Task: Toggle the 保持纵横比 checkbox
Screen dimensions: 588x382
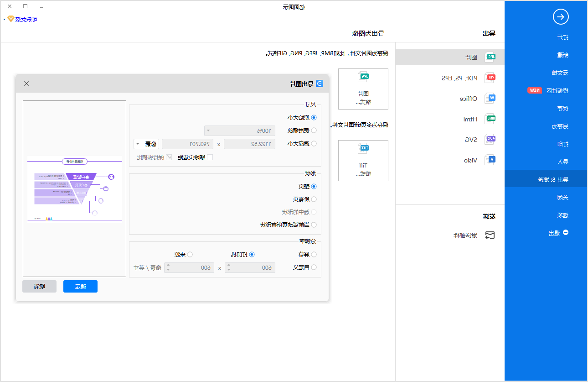Action: [x=169, y=157]
